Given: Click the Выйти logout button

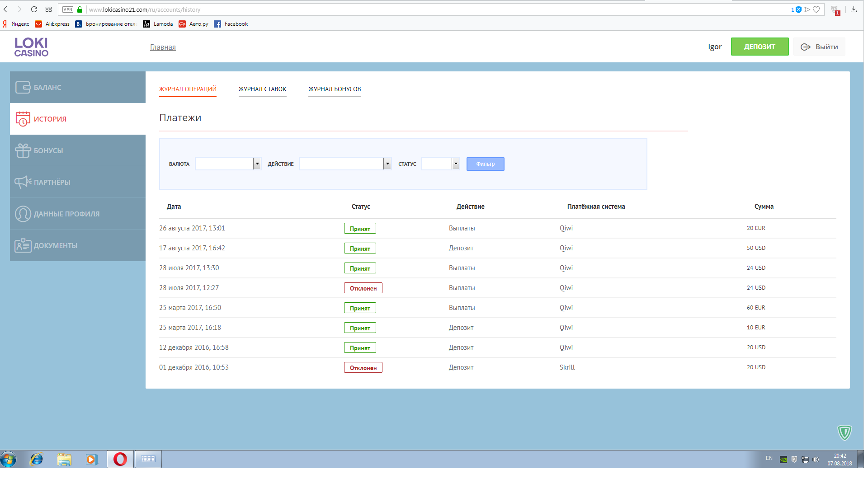Looking at the screenshot, I should click(x=819, y=47).
